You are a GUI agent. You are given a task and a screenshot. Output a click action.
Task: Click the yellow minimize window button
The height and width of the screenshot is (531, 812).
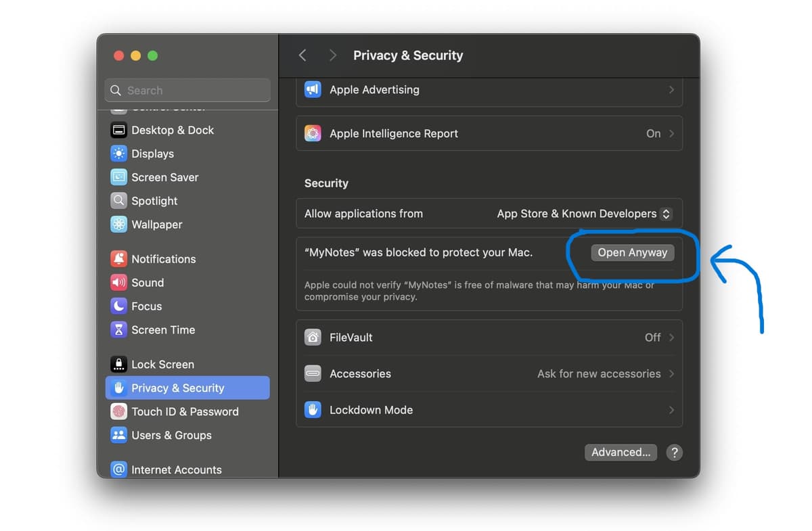tap(135, 55)
